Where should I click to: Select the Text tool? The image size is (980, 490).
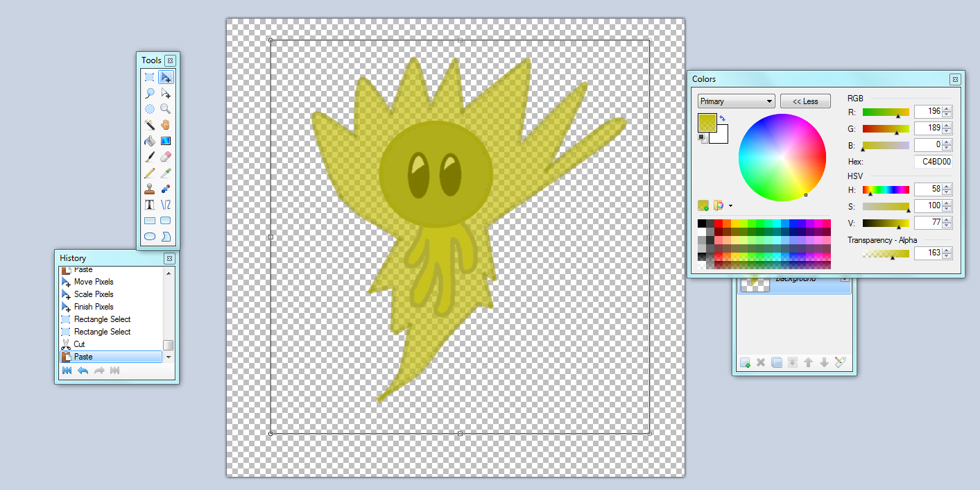tap(149, 205)
